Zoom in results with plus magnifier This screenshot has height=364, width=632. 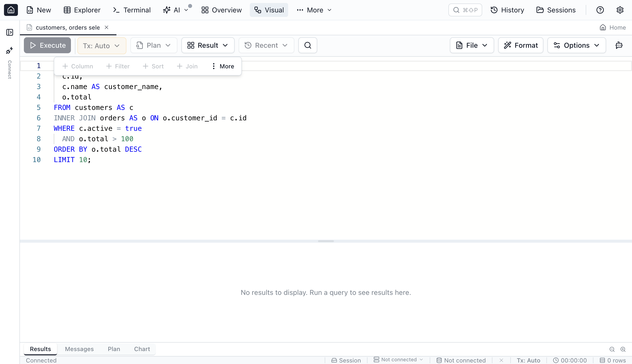pyautogui.click(x=623, y=349)
